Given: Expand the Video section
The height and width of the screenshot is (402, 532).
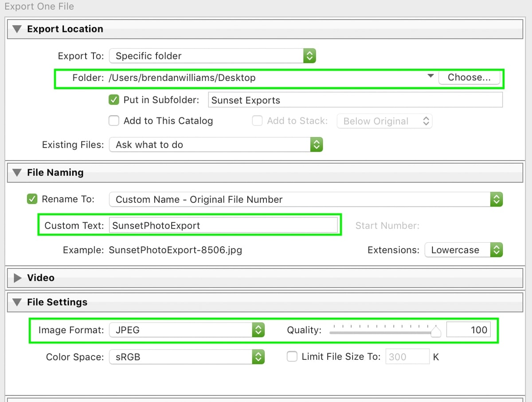Looking at the screenshot, I should click(17, 278).
